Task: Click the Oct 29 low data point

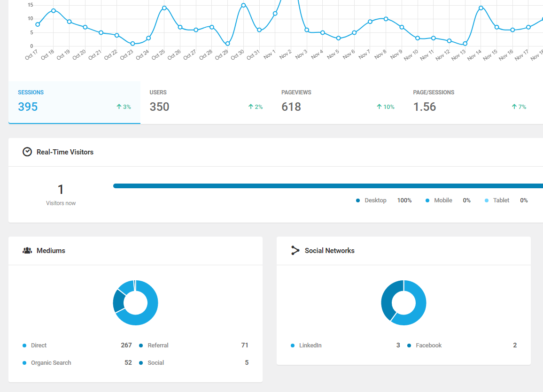Action: click(x=227, y=44)
